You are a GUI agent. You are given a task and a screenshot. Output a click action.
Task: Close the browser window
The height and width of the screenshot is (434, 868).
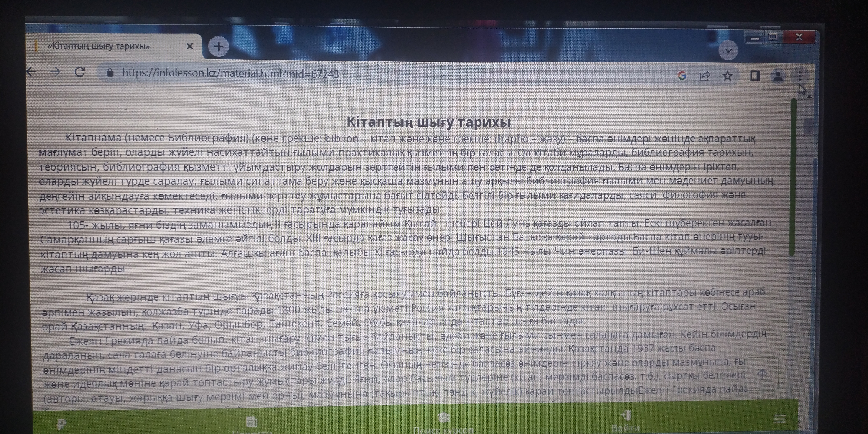coord(799,37)
